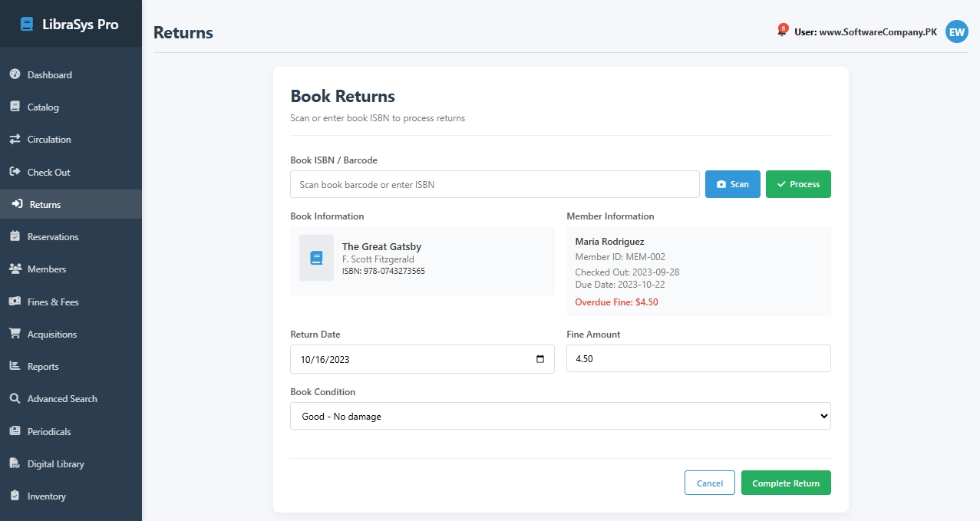Open the Fines & Fees panel
Viewport: 980px width, 521px height.
(x=51, y=302)
